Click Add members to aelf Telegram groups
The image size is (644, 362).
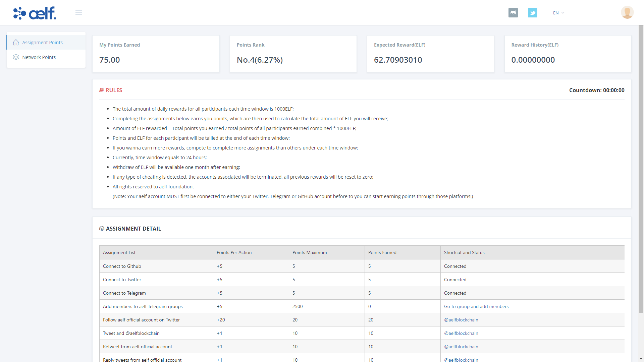143,306
